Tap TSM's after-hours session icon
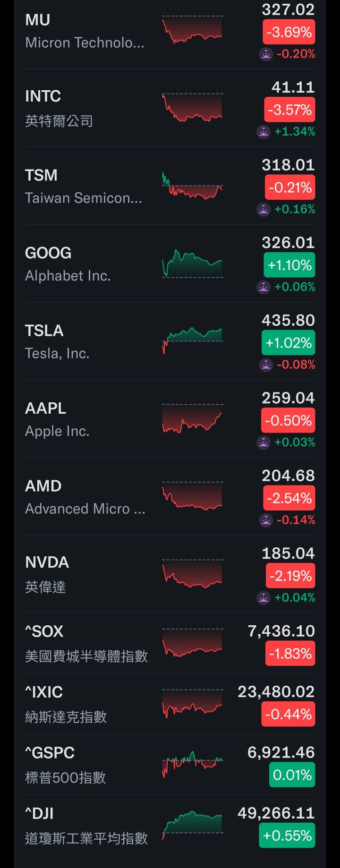The image size is (340, 868). tap(263, 209)
